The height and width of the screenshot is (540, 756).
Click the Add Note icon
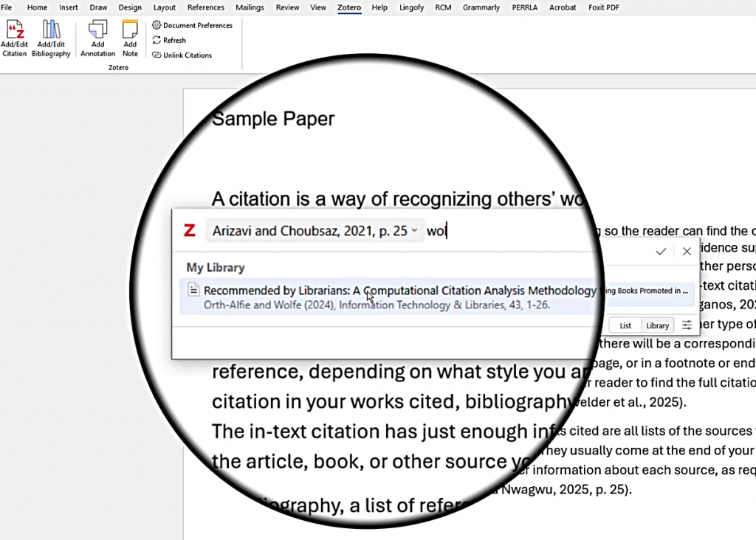[x=130, y=30]
